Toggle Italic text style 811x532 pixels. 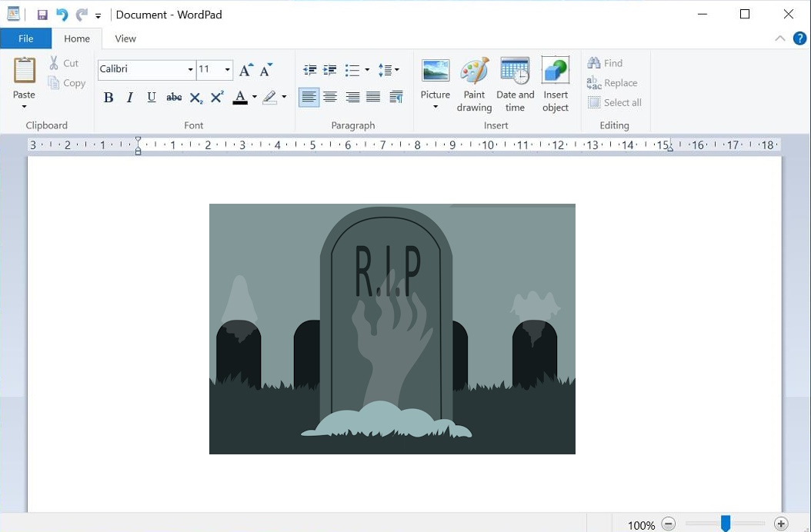(x=130, y=98)
